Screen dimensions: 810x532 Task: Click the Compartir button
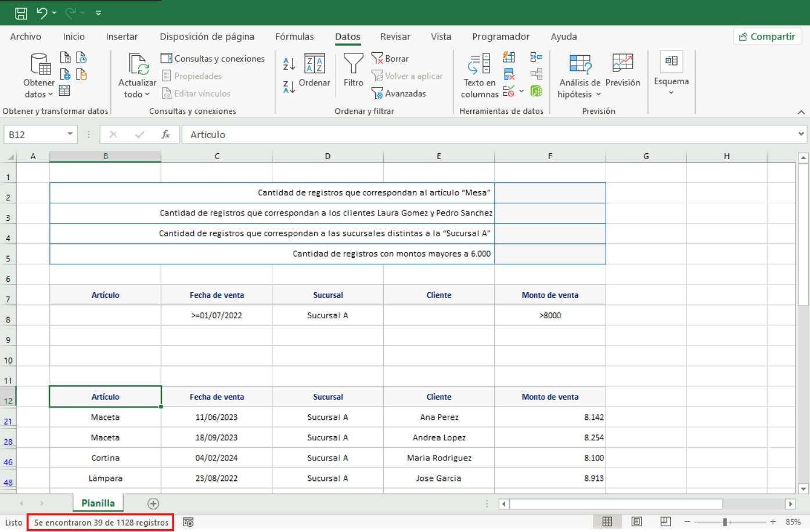pos(767,37)
